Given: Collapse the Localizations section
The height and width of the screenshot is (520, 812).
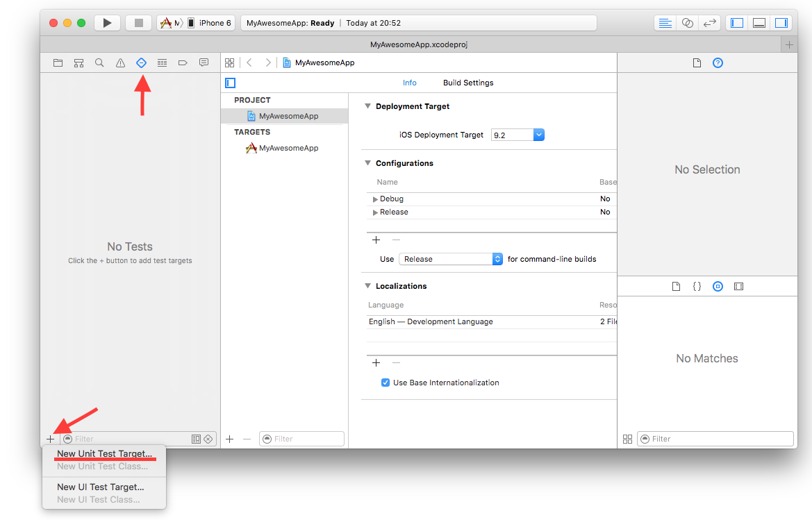Looking at the screenshot, I should point(367,285).
